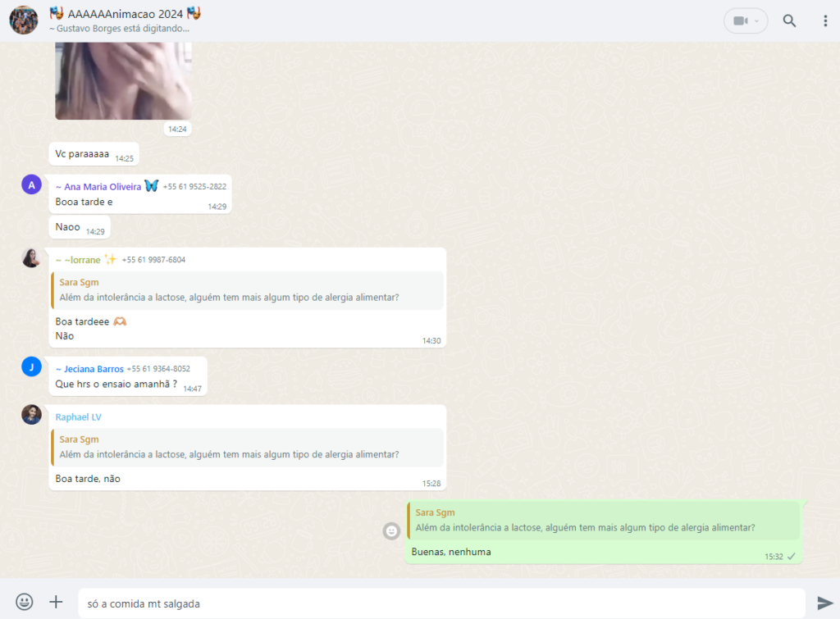Click the blue J avatar of Jeciana Barros
840x619 pixels.
(x=32, y=366)
